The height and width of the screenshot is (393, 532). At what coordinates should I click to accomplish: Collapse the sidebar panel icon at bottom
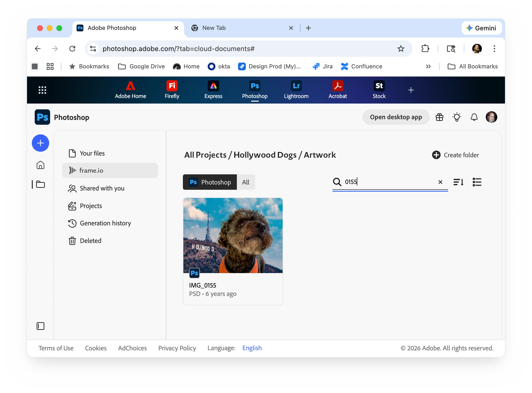pyautogui.click(x=40, y=326)
